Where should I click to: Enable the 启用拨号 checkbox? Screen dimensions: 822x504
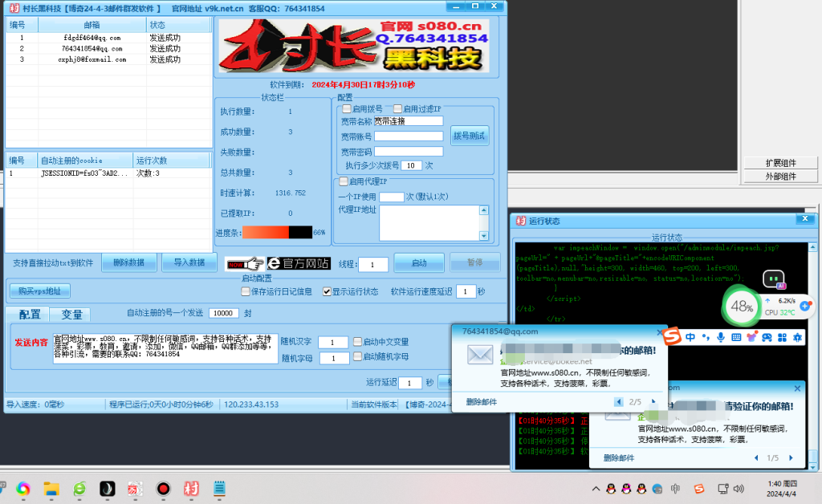[x=347, y=108]
